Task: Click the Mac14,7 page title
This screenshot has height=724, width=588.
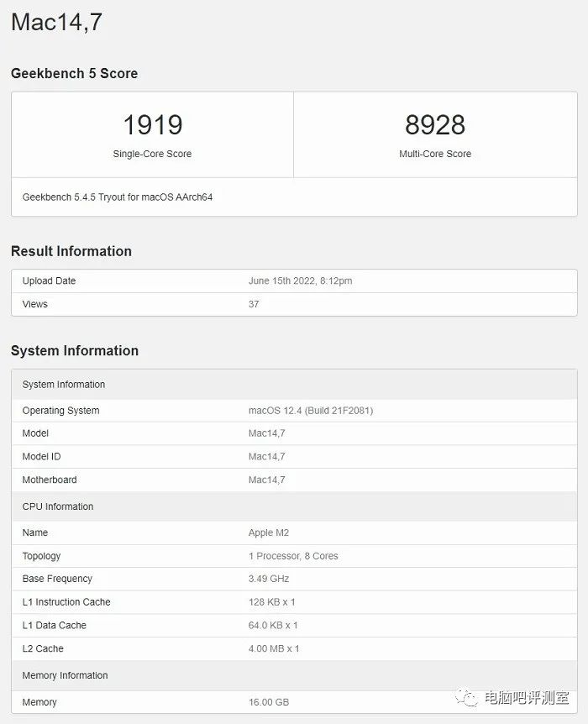Action: pos(56,22)
